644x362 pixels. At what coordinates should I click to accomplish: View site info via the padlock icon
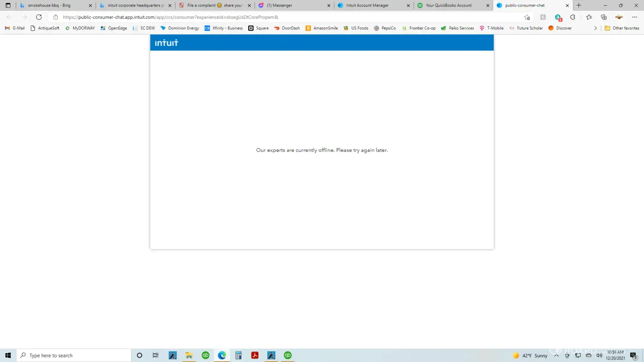(x=55, y=17)
